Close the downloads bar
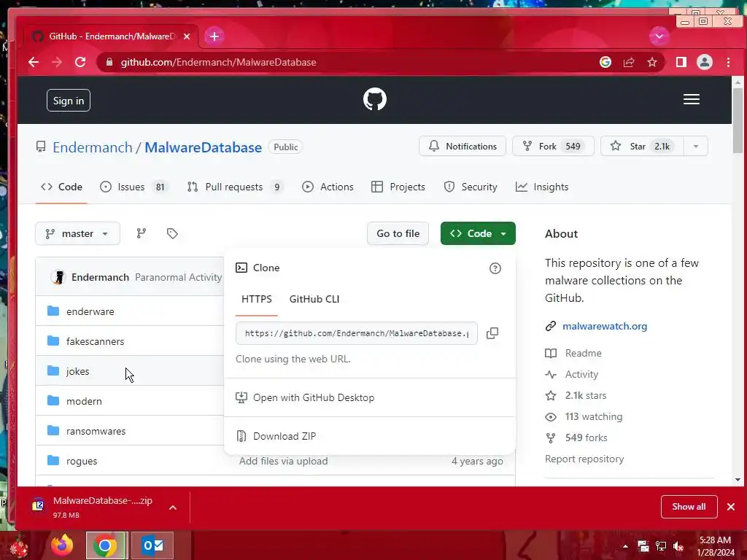 (x=731, y=507)
